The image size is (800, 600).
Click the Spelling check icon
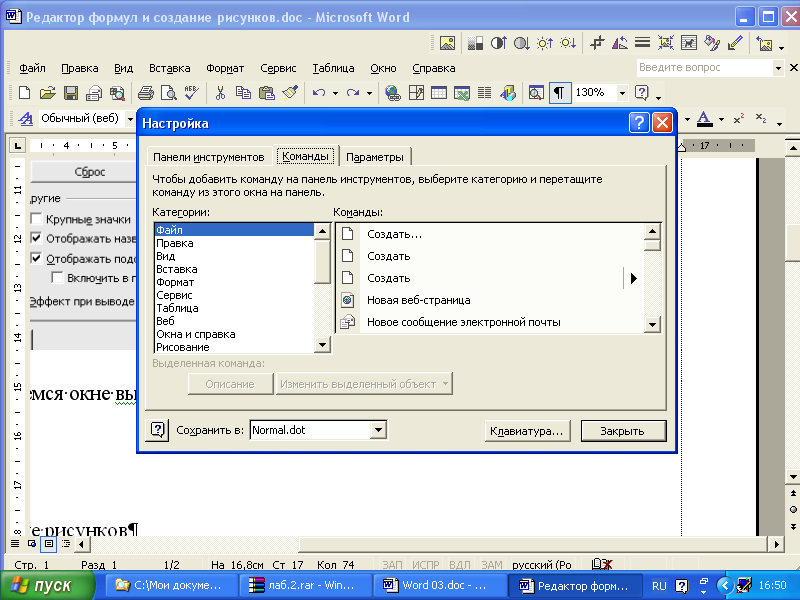click(192, 93)
